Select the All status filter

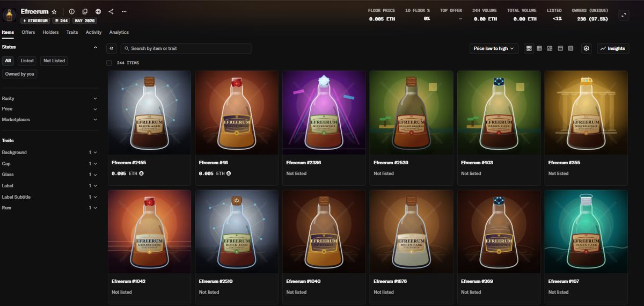(x=8, y=61)
